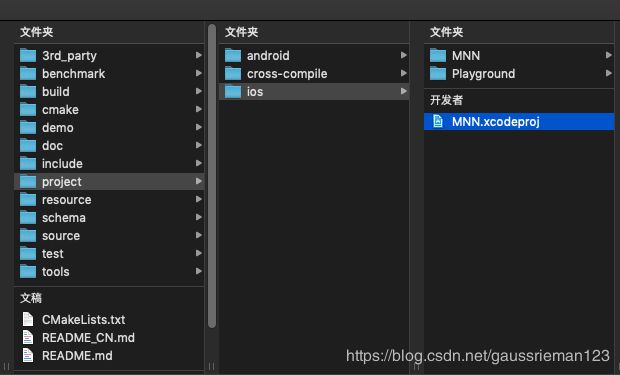
Task: Click the ios folder icon
Action: 233,91
